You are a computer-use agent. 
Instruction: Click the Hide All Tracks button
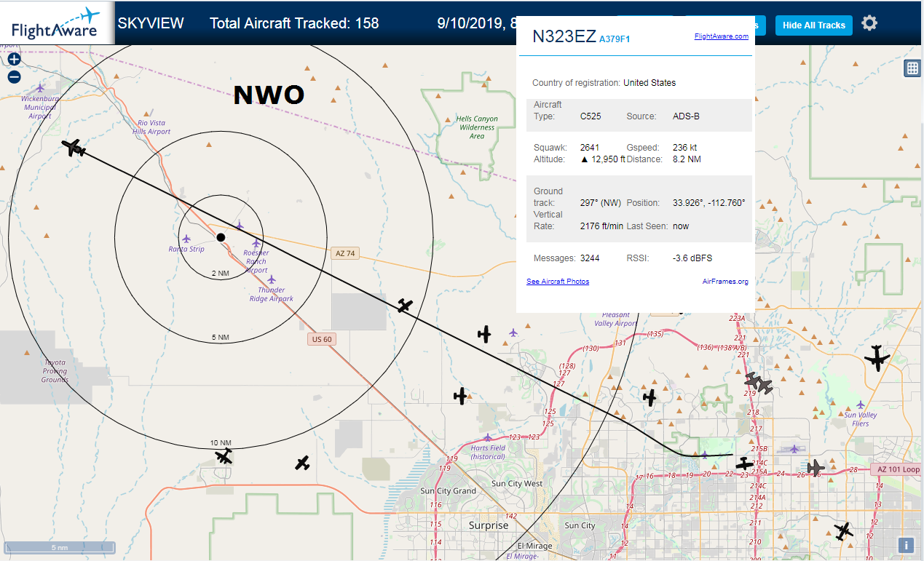813,25
